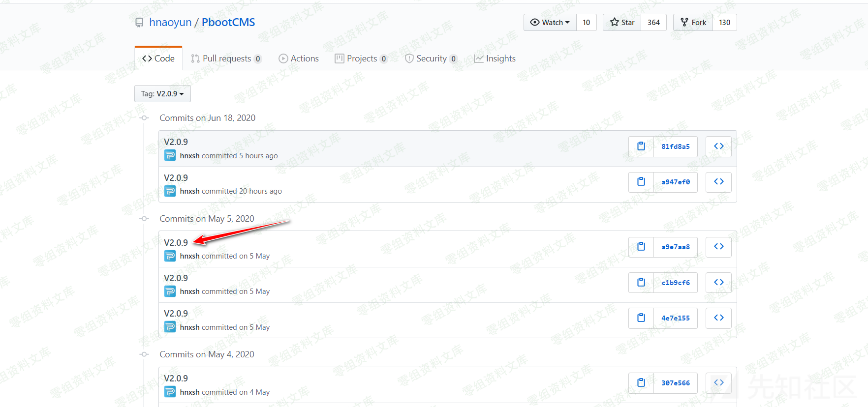Go to the Insights tab
The width and height of the screenshot is (868, 407).
coord(495,58)
